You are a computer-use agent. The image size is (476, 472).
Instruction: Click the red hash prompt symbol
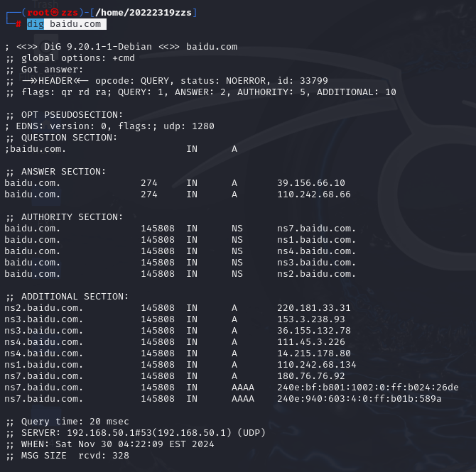click(18, 24)
